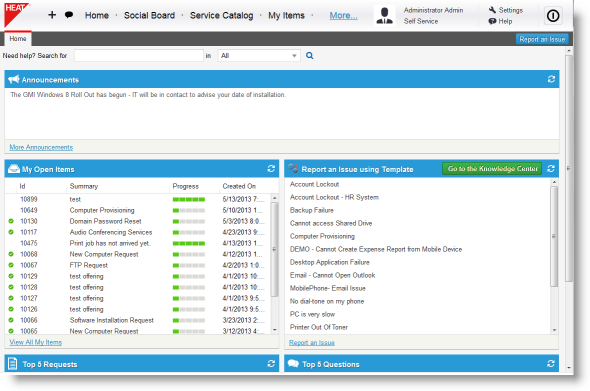This screenshot has height=391, width=590.
Task: Click green status icon for item 10130
Action: [11, 221]
